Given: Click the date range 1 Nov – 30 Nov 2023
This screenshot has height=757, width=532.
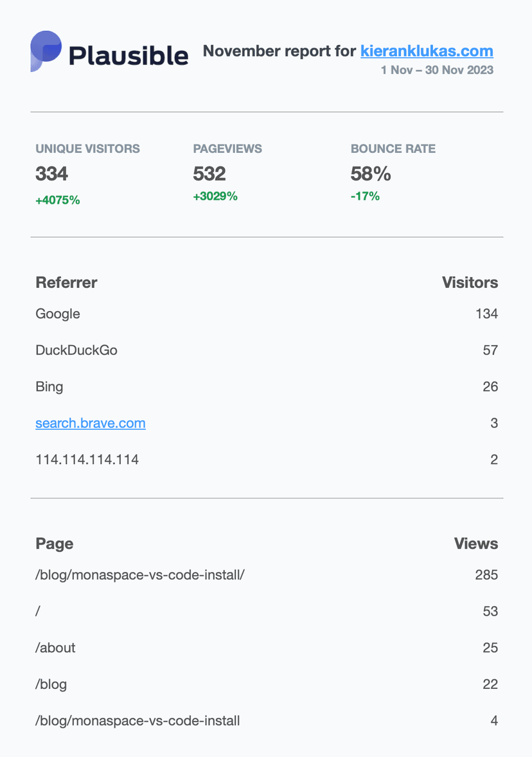Looking at the screenshot, I should click(x=437, y=70).
